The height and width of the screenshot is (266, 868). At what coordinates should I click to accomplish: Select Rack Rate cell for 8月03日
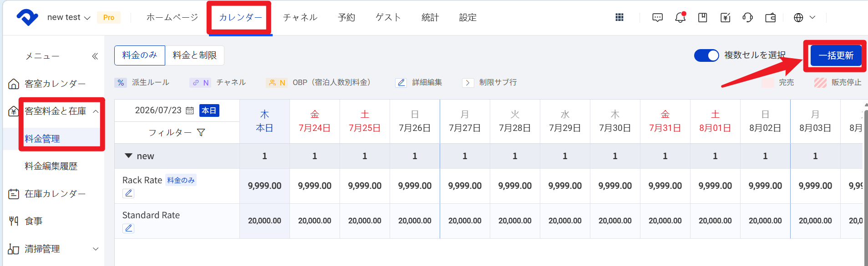coord(815,186)
